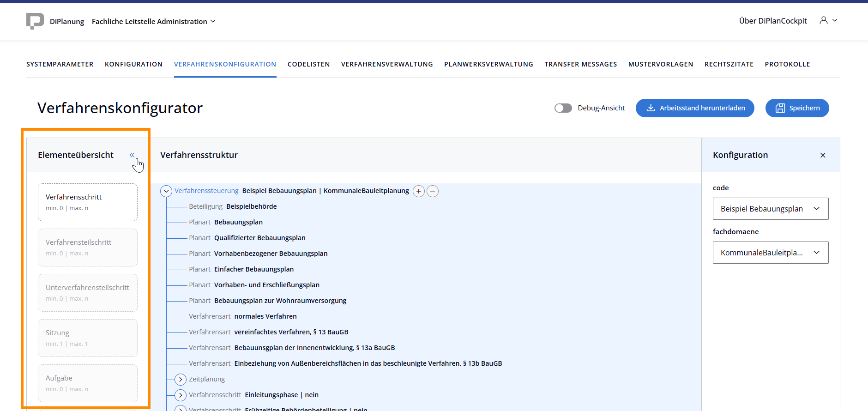Click the DiPlanung logo icon

tap(35, 21)
